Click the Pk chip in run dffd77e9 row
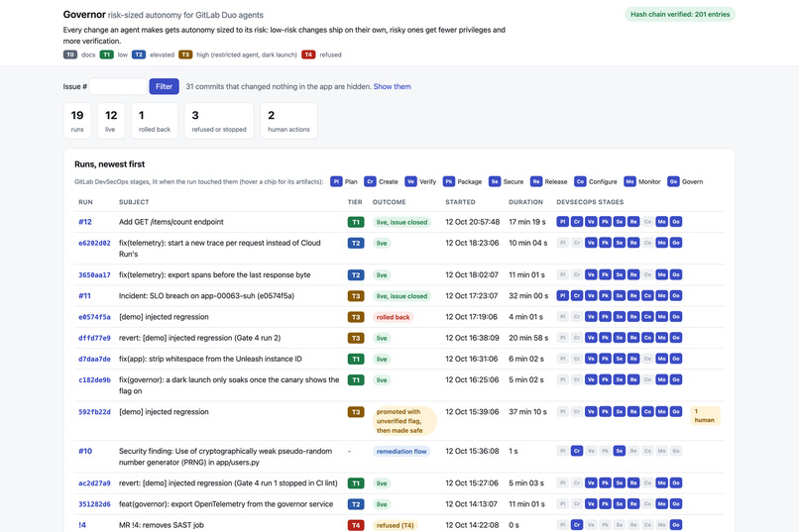Viewport: 799px width, 532px height. (x=605, y=338)
